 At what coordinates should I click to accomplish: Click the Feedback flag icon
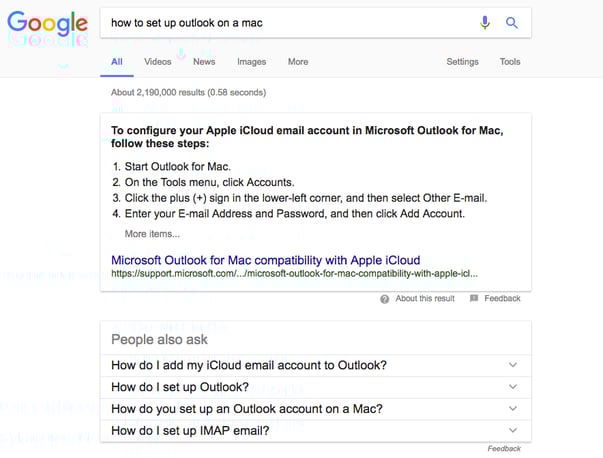[474, 298]
